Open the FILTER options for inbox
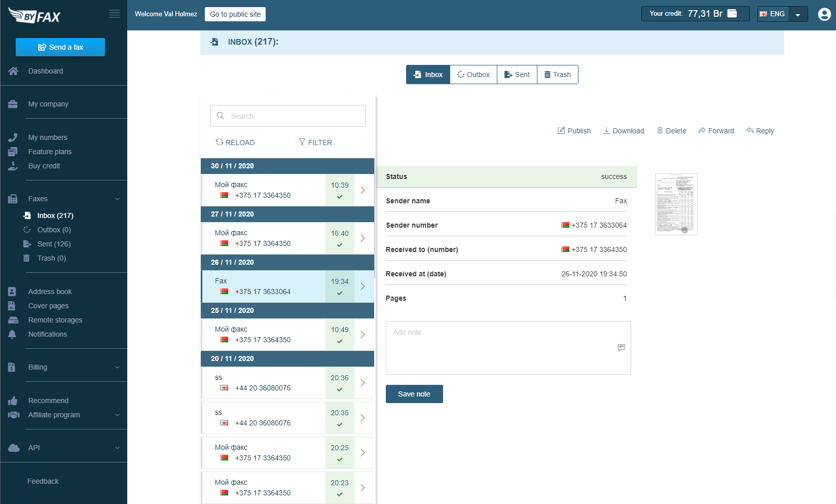 click(315, 142)
